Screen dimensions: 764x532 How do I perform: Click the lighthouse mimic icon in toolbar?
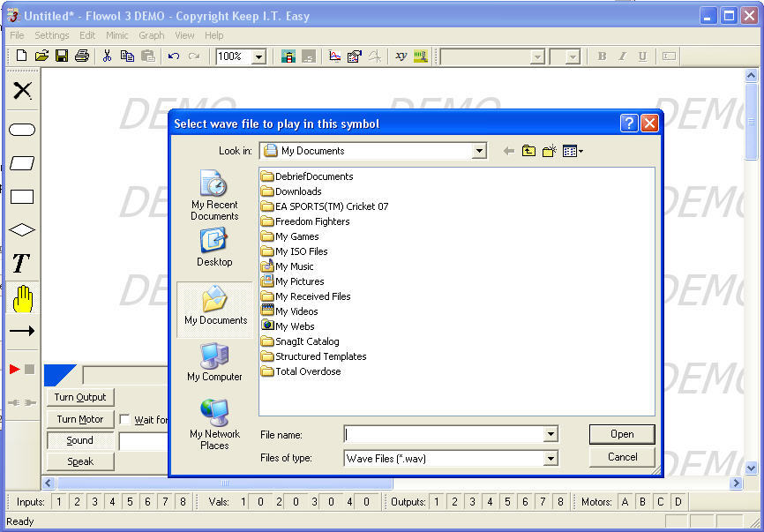[288, 56]
